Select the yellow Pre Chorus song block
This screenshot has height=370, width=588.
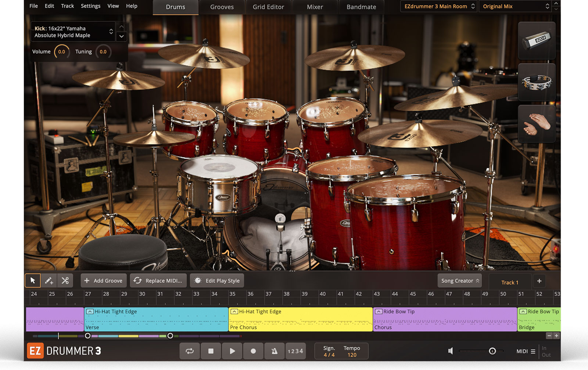(301, 319)
